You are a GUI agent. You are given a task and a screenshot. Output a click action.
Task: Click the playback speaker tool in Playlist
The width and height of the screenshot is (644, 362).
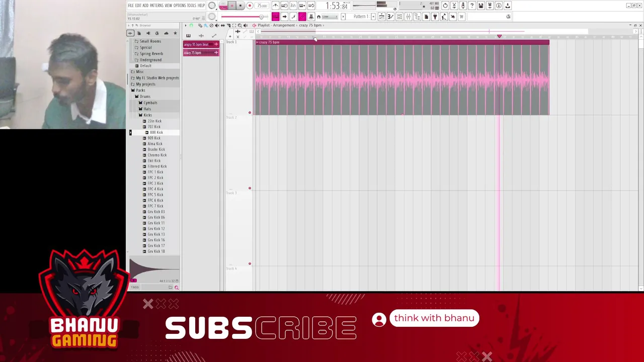[246, 25]
